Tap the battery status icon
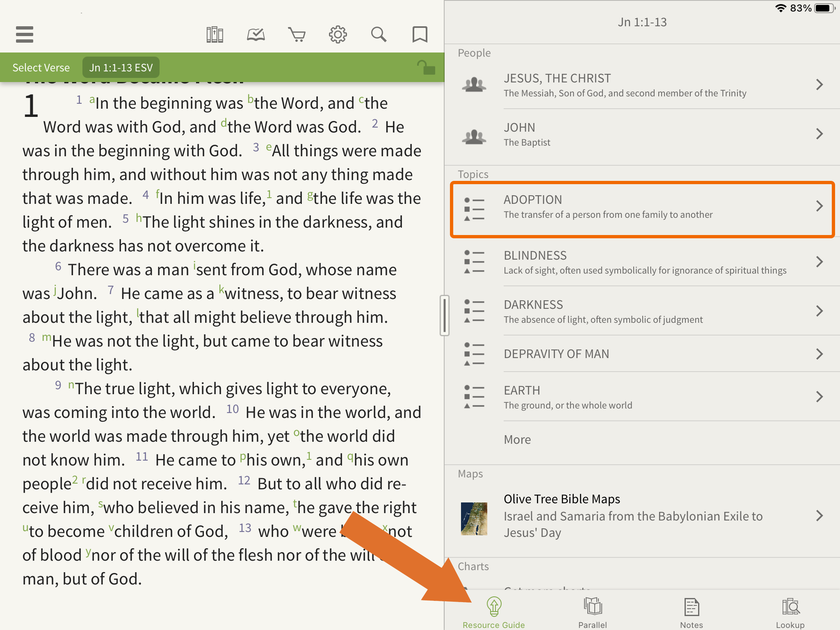840x630 pixels. pos(824,8)
